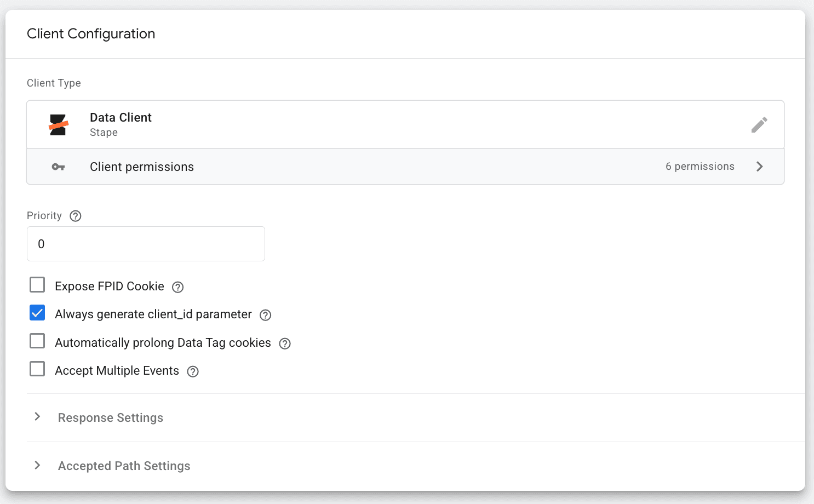Open the 6 permissions list
The width and height of the screenshot is (814, 504).
coord(700,167)
